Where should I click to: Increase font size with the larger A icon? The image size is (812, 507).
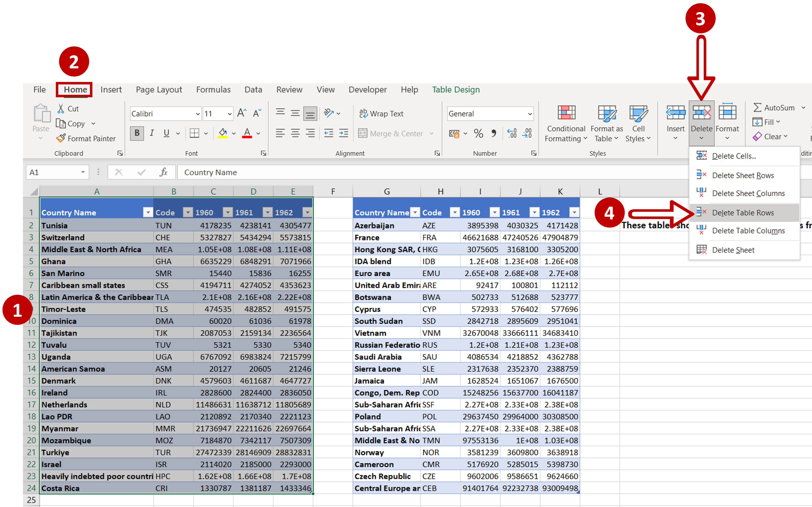(242, 113)
